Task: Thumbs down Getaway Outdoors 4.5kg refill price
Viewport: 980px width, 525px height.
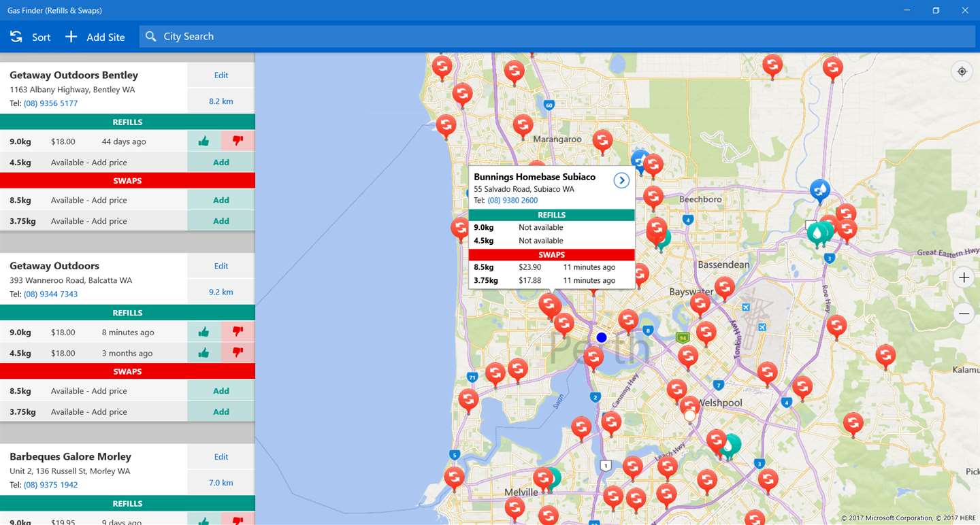Action: pos(238,353)
